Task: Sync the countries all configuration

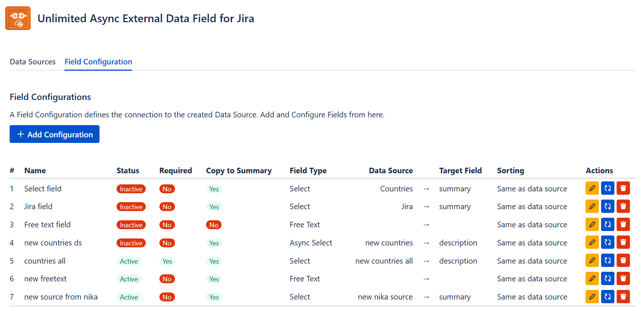Action: [x=607, y=261]
